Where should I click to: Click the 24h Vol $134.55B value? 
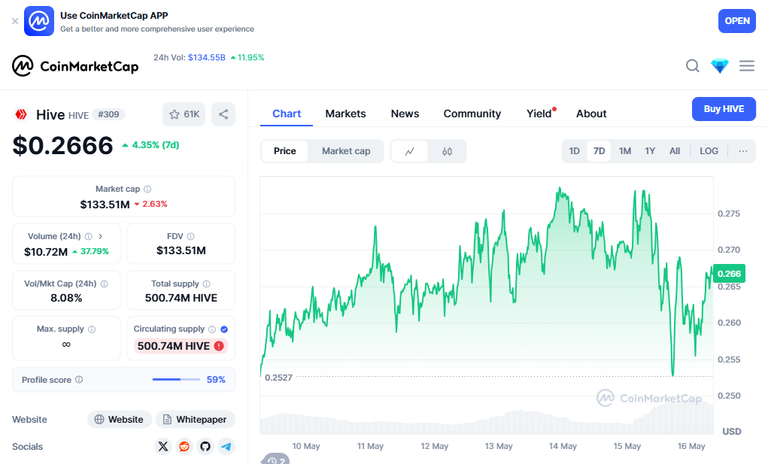[x=207, y=57]
